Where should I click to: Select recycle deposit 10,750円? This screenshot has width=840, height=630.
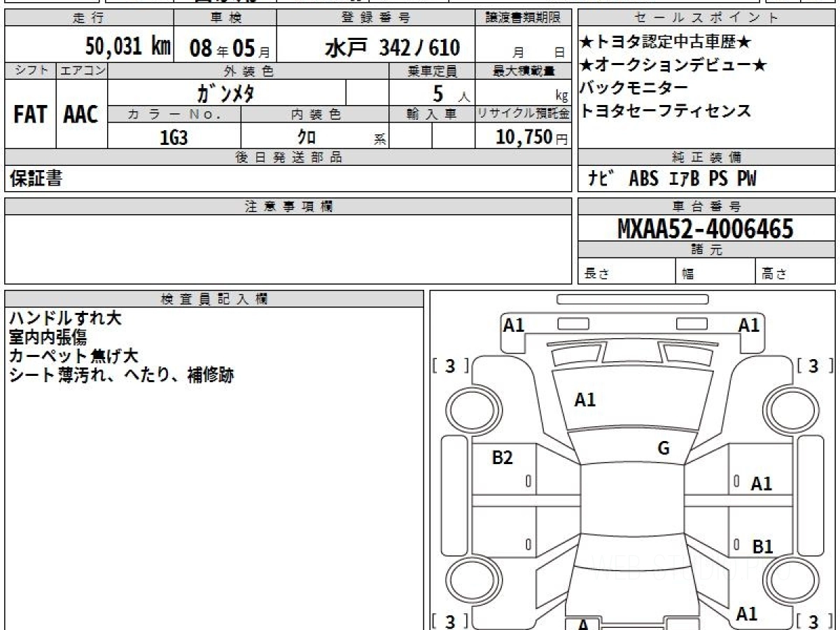point(531,137)
